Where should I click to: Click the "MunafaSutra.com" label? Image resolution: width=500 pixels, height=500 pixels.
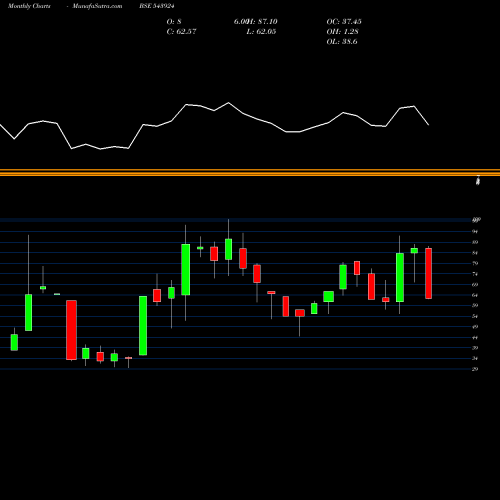[97, 6]
